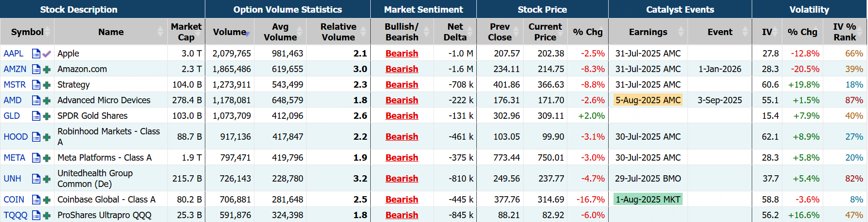Open the document icon next to UNH

pos(36,179)
